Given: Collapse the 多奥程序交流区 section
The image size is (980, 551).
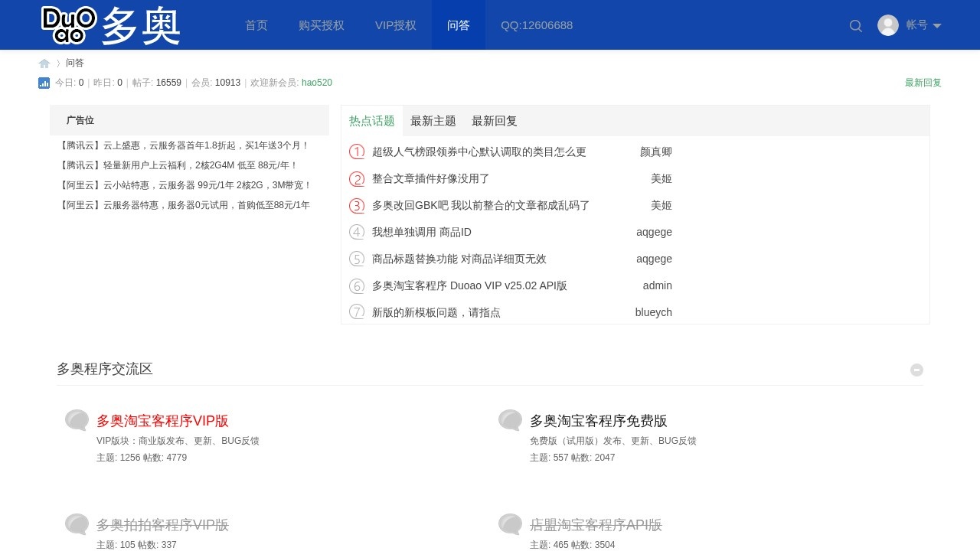Looking at the screenshot, I should point(916,370).
